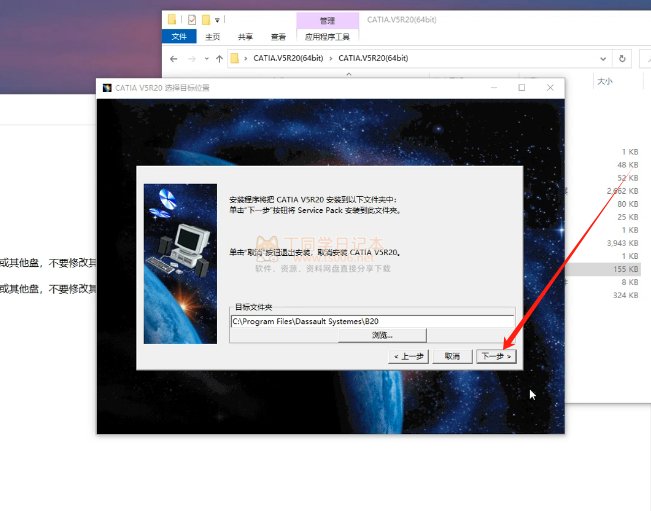Image resolution: width=651 pixels, height=511 pixels.
Task: Go up one folder level arrow
Action: pos(219,59)
